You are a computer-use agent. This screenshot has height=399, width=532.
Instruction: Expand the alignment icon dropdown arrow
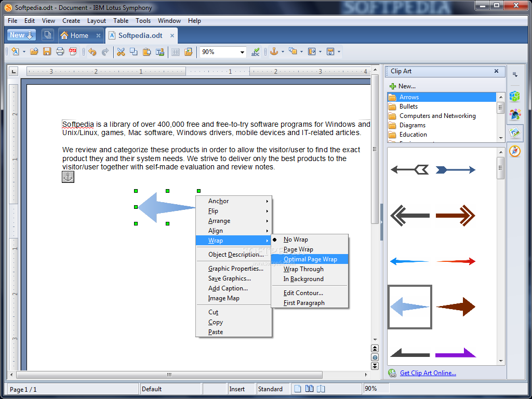click(x=320, y=52)
